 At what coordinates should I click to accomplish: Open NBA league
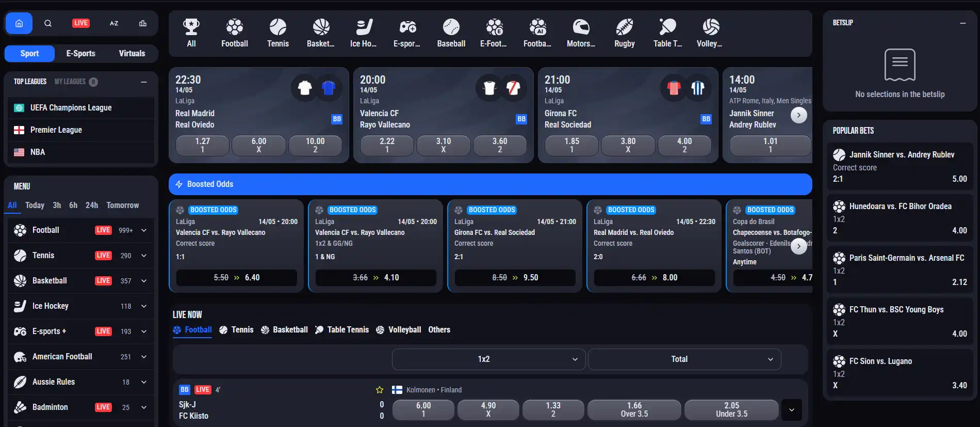tap(81, 152)
